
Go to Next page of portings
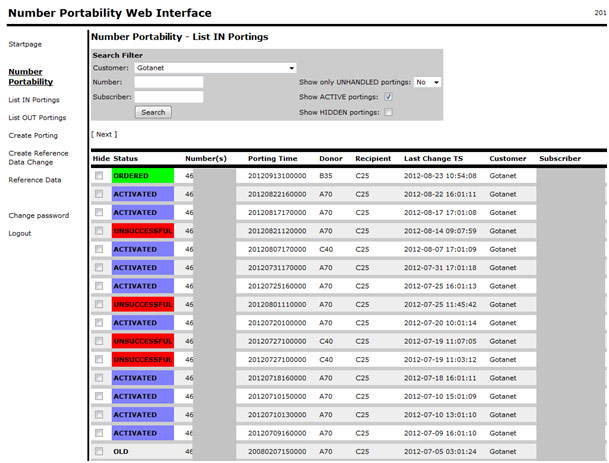[104, 134]
